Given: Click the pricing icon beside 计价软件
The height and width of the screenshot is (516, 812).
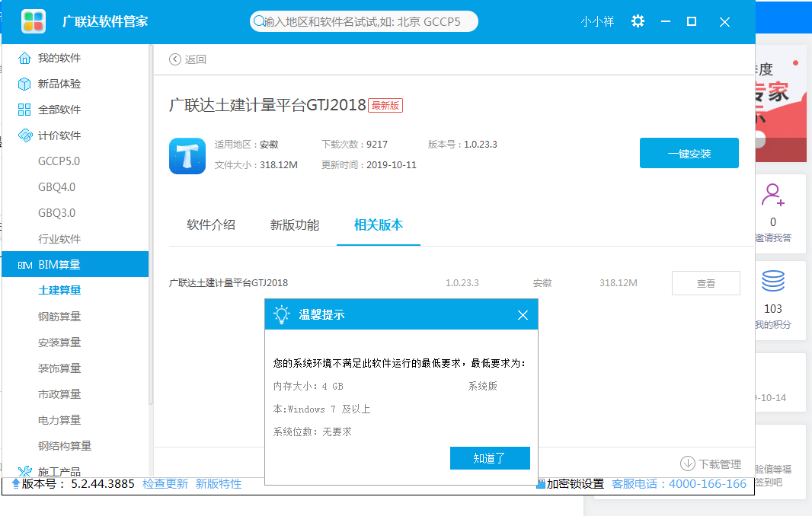Looking at the screenshot, I should (25, 135).
